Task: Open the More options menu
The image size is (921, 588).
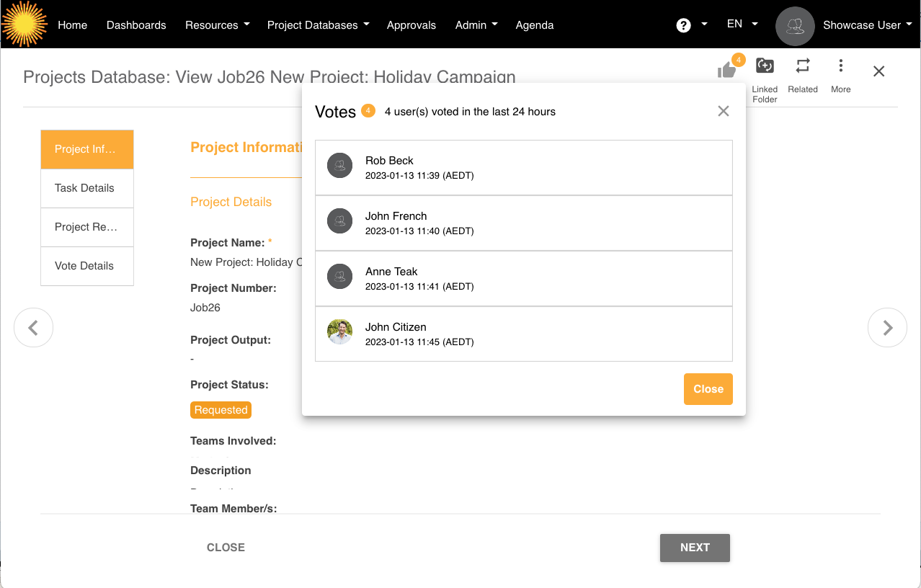Action: 840,66
